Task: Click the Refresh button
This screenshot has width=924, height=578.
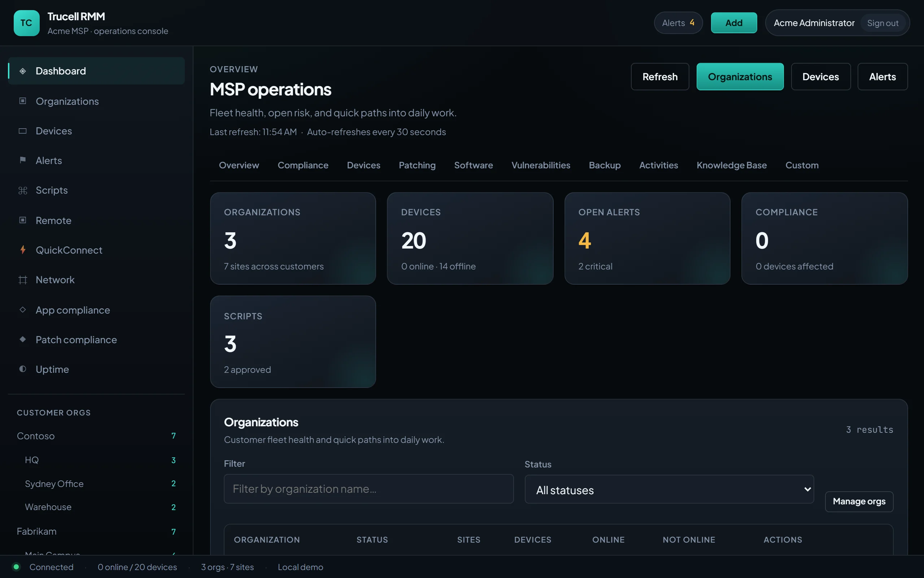Action: (x=660, y=77)
